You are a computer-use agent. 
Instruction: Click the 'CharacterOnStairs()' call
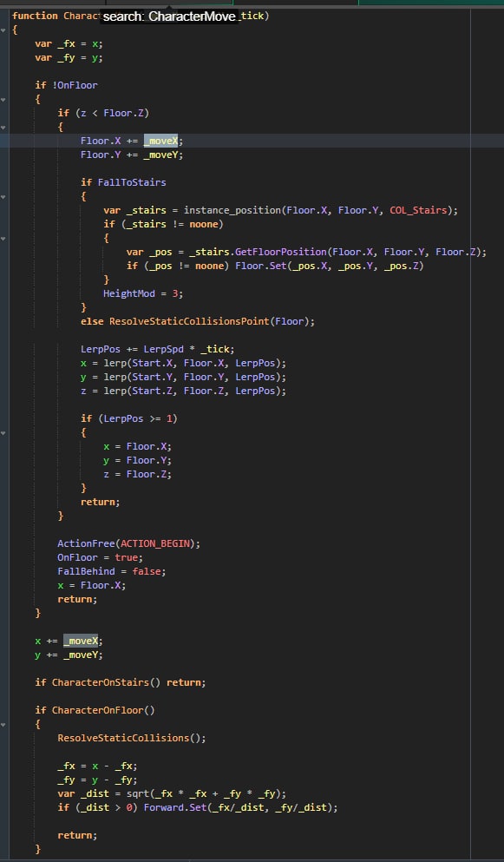[x=106, y=683]
